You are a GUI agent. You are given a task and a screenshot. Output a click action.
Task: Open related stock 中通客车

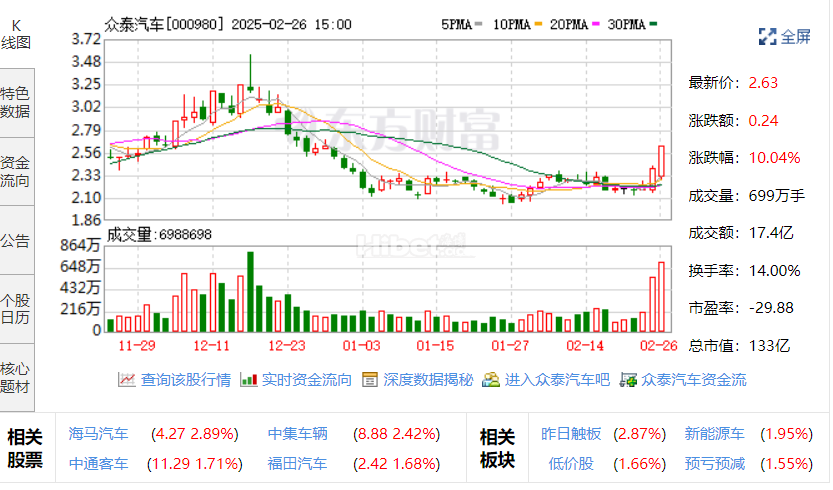98,464
